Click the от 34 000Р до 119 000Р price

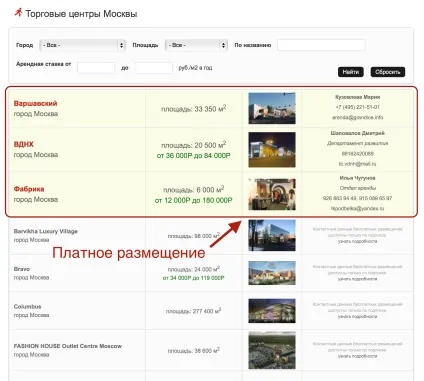pyautogui.click(x=194, y=278)
